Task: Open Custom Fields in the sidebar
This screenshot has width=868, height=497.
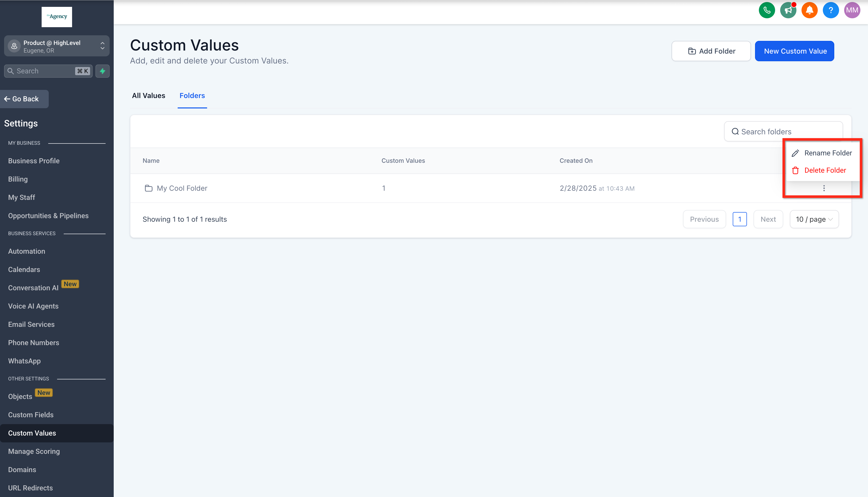Action: [31, 415]
